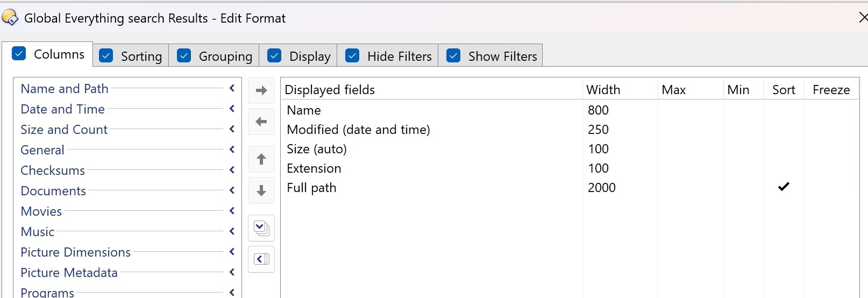The height and width of the screenshot is (298, 868).
Task: Expand the Checksums category chevron
Action: coord(232,170)
